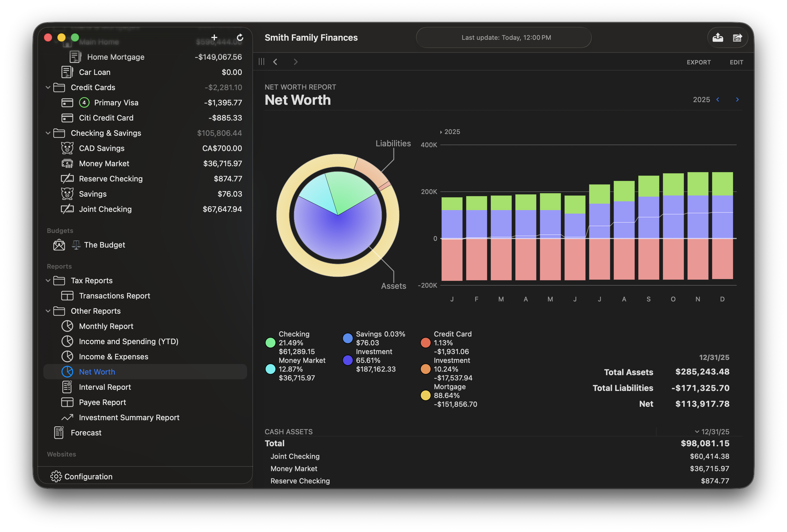This screenshot has width=787, height=532.
Task: Click the Primary Visa badge showing 4
Action: [84, 102]
